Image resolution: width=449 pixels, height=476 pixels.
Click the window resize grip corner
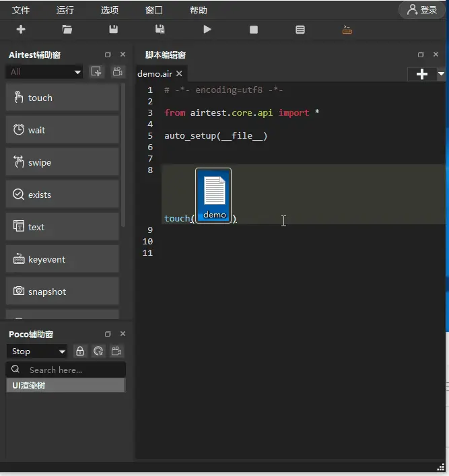441,467
